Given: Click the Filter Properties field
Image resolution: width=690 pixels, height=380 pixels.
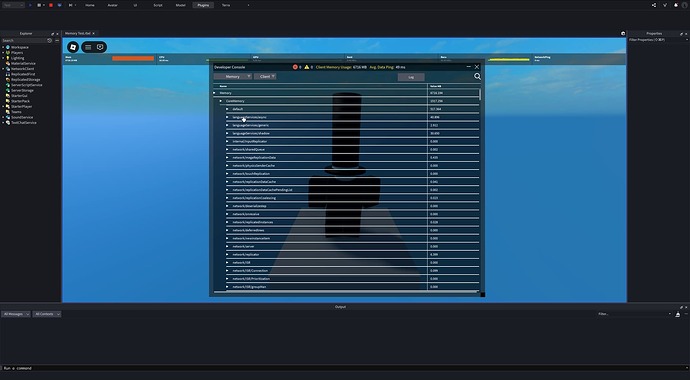Looking at the screenshot, I should tap(658, 40).
